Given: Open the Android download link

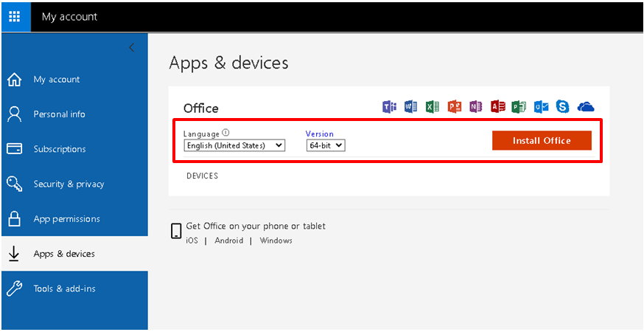Looking at the screenshot, I should [228, 241].
